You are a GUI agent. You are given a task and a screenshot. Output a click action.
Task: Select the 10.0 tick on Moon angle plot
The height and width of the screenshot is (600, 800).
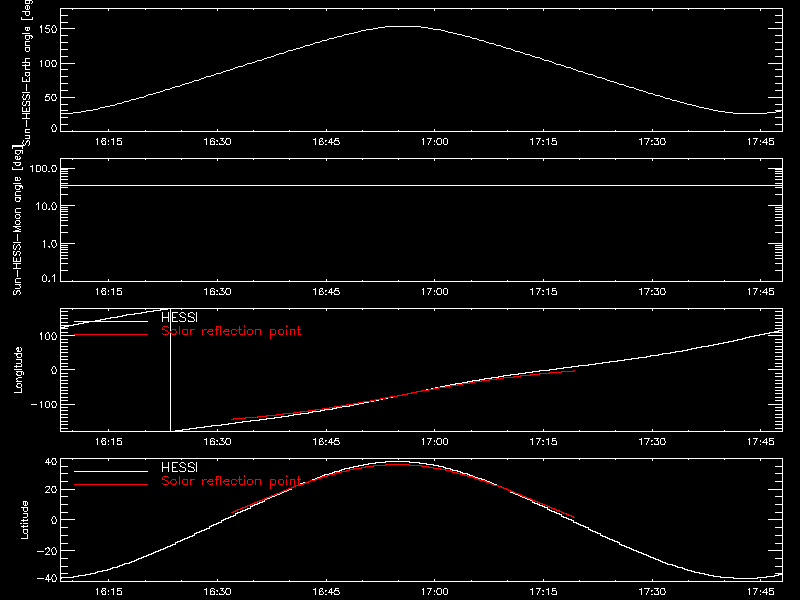(x=46, y=206)
